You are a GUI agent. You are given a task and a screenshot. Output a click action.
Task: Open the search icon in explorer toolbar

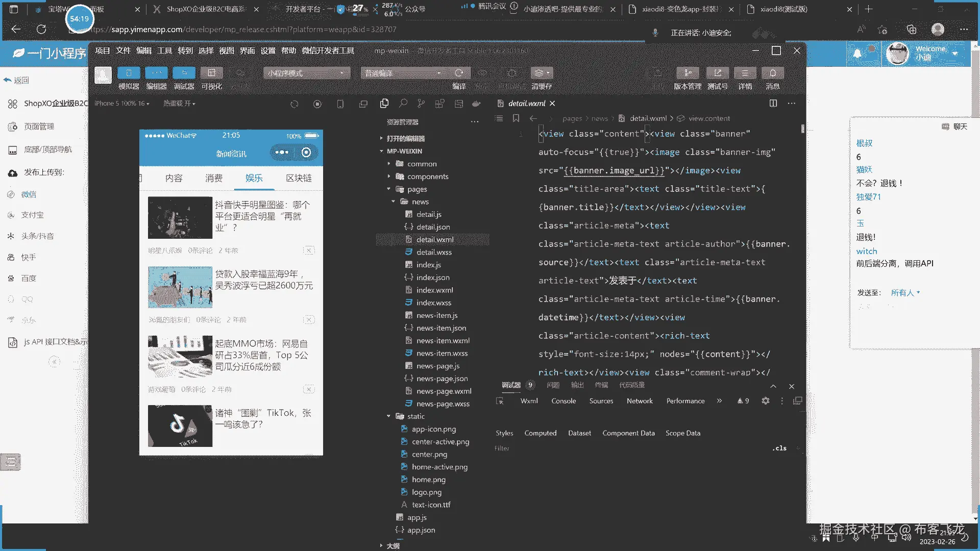click(x=403, y=104)
